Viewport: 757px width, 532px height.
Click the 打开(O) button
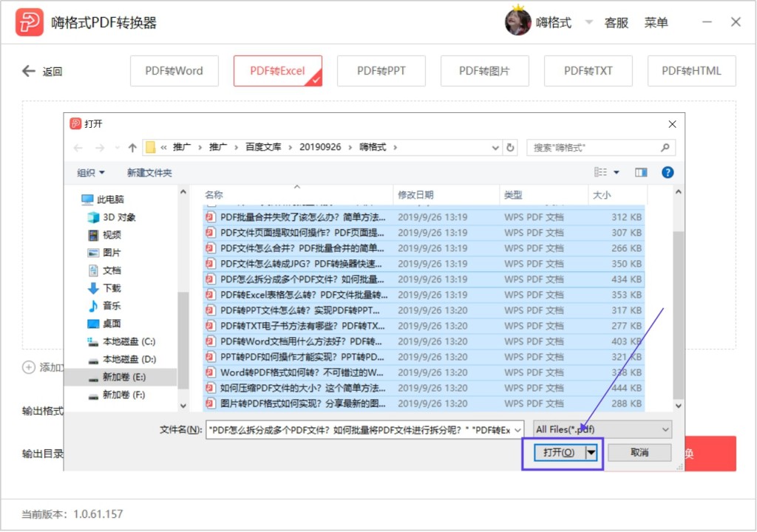coord(559,452)
